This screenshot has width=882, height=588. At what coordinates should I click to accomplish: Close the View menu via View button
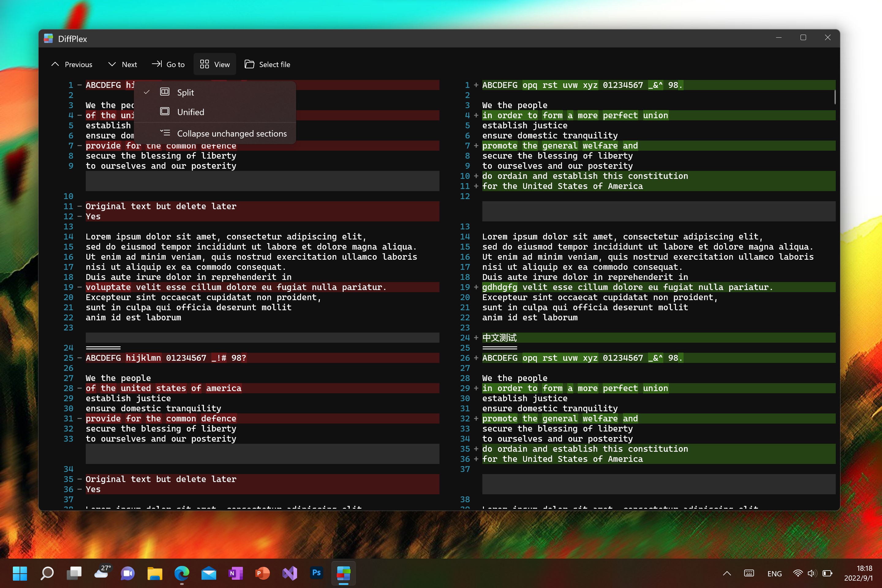(x=215, y=65)
